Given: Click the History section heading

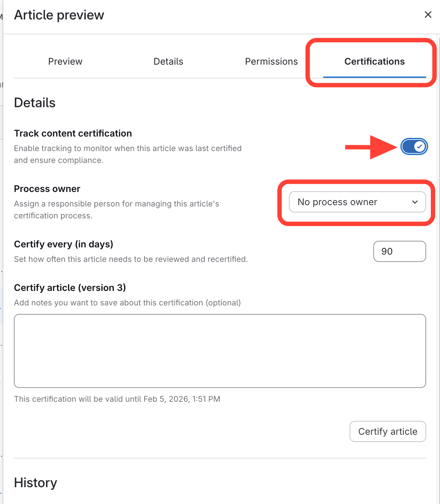Looking at the screenshot, I should tap(36, 483).
